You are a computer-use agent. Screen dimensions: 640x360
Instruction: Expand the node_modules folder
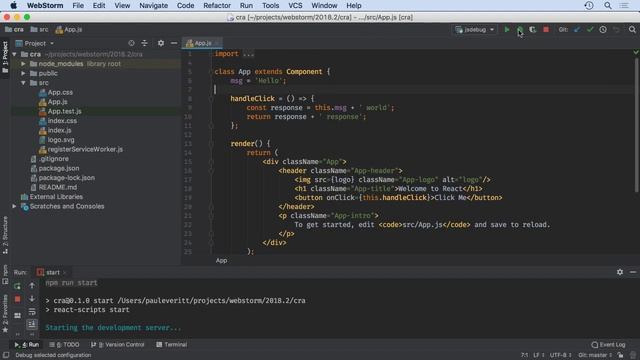click(x=23, y=64)
